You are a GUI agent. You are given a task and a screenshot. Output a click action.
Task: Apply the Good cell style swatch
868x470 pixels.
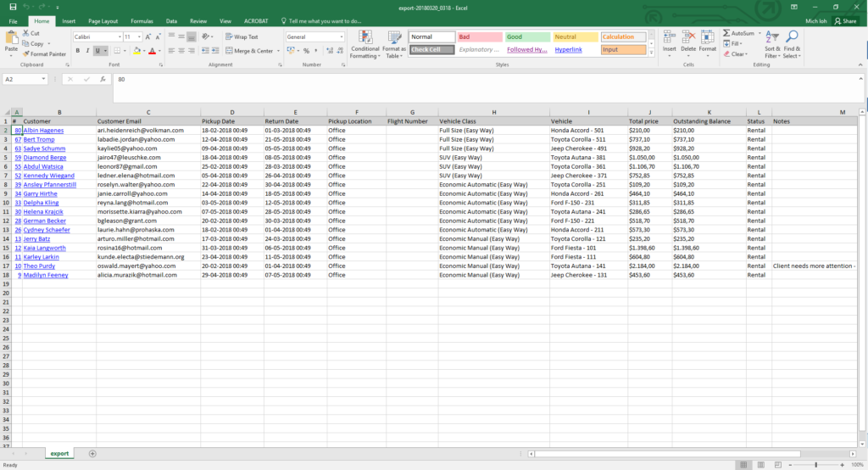coord(526,37)
